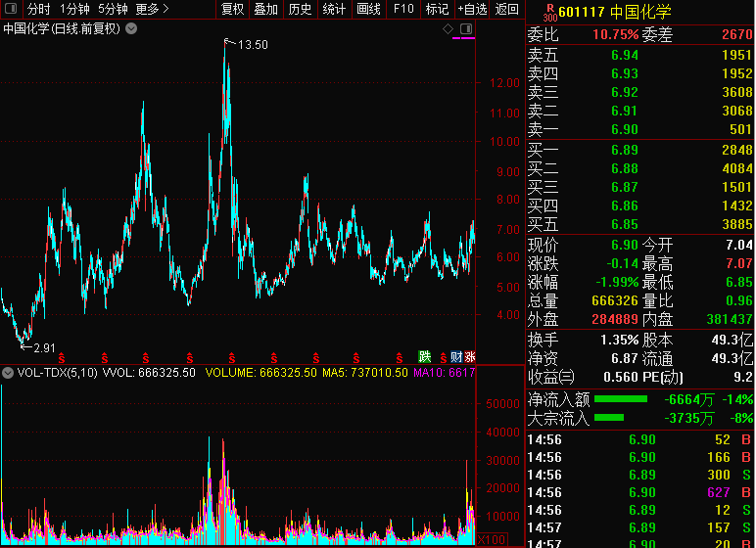Click the X100 volume scale label
The image size is (756, 548).
[x=492, y=540]
